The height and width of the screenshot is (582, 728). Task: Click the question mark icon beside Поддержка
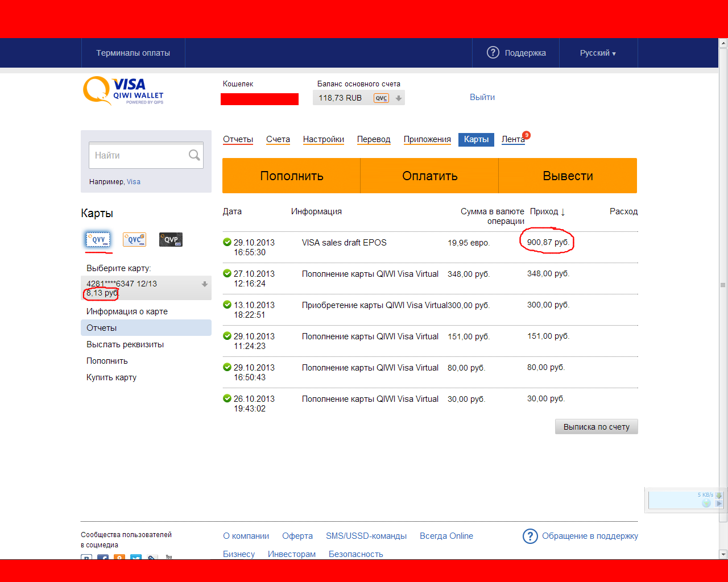click(493, 53)
